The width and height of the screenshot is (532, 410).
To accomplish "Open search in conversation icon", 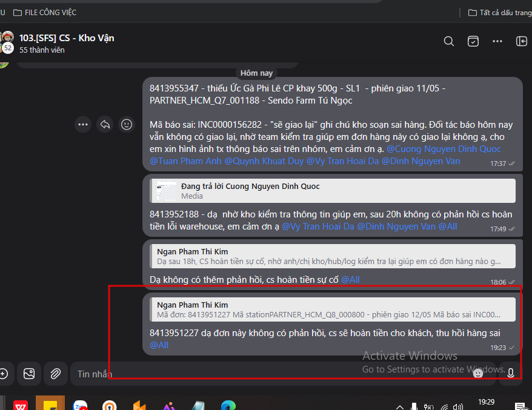I will pyautogui.click(x=448, y=41).
